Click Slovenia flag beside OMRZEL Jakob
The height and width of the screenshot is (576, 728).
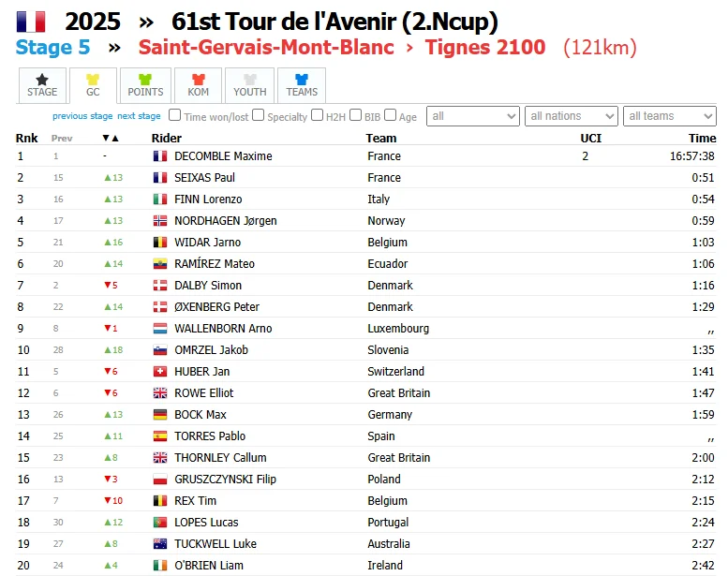(160, 350)
